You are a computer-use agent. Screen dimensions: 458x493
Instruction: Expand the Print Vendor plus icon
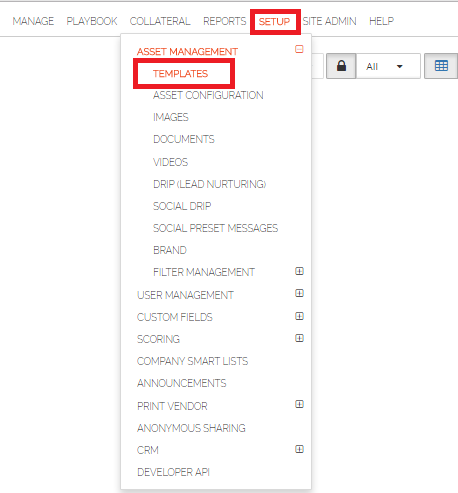point(299,404)
